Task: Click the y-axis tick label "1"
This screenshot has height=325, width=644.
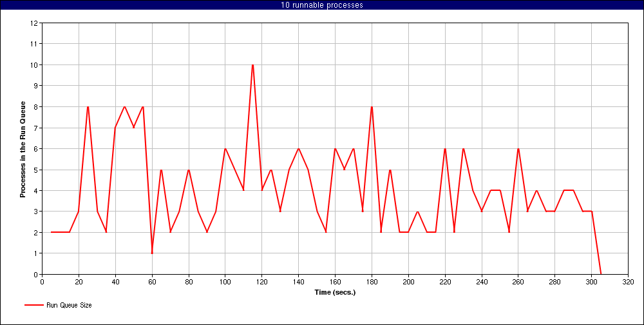Action: tap(36, 253)
